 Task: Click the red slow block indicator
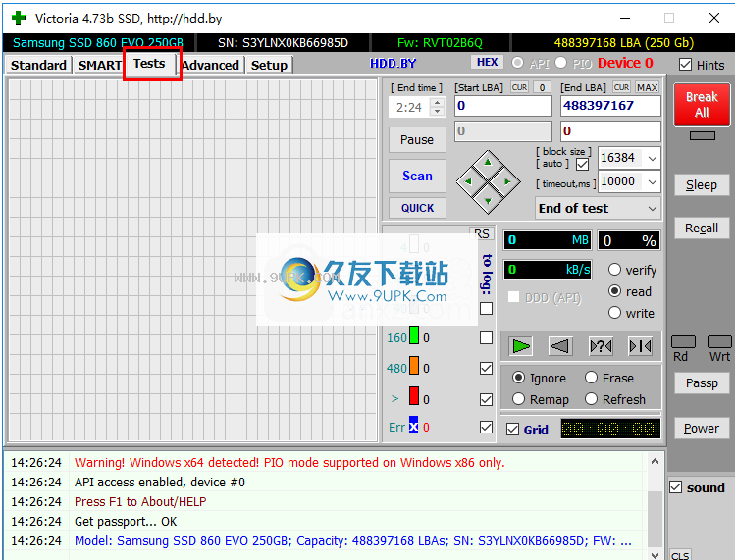point(414,396)
